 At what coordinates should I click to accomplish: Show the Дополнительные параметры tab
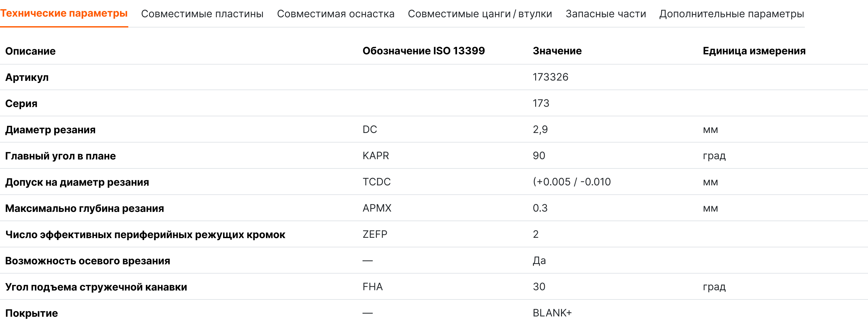[731, 14]
